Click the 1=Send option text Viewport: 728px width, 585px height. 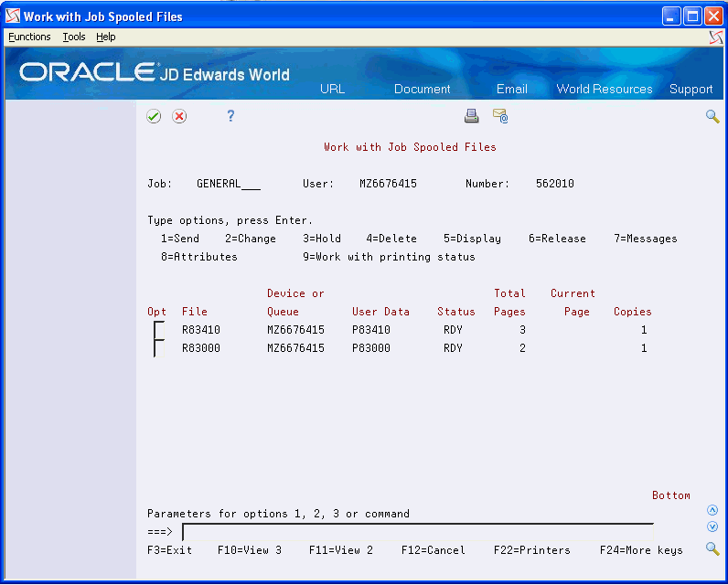(x=179, y=239)
